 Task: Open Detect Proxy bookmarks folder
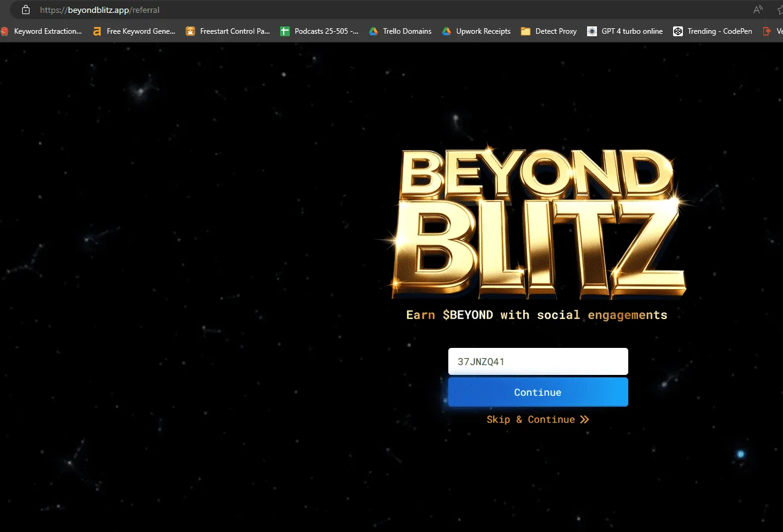(x=548, y=31)
